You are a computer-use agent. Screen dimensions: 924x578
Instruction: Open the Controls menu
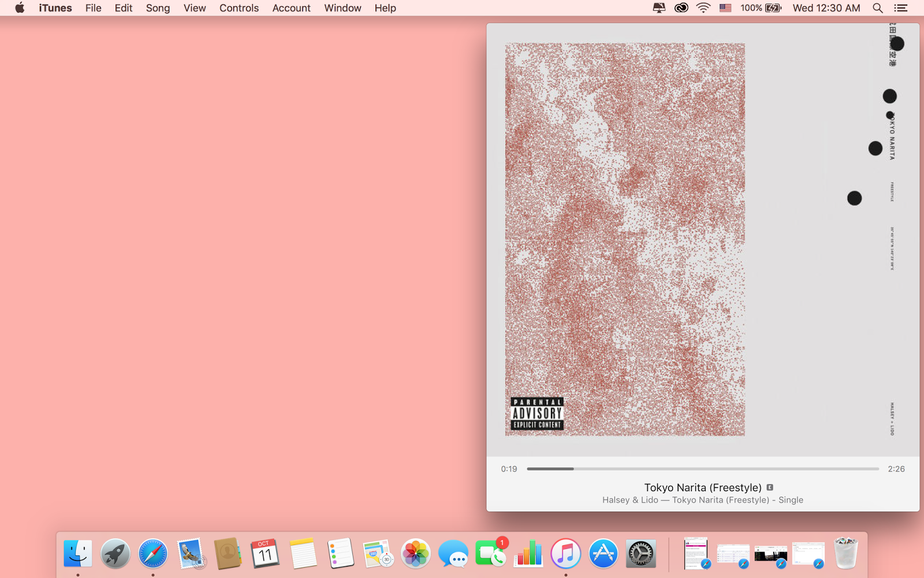point(239,8)
